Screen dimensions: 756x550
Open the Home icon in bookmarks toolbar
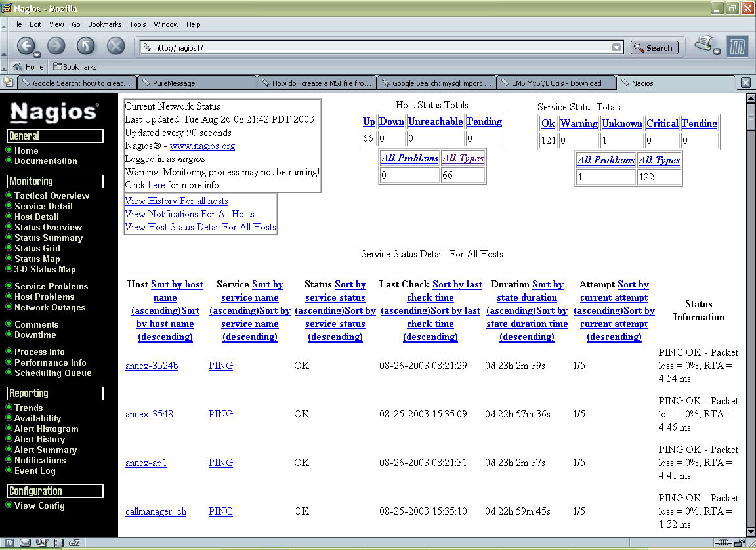(28, 67)
